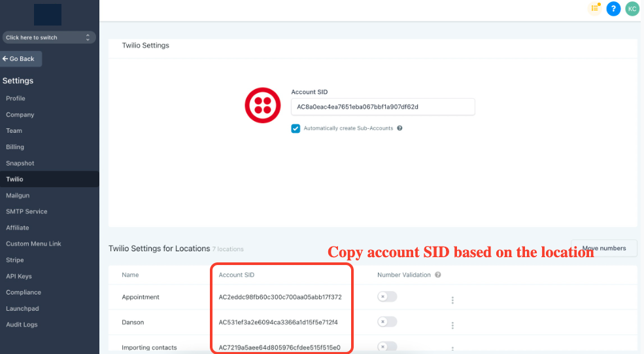
Task: Toggle Number Validation for Danson
Action: coord(387,321)
